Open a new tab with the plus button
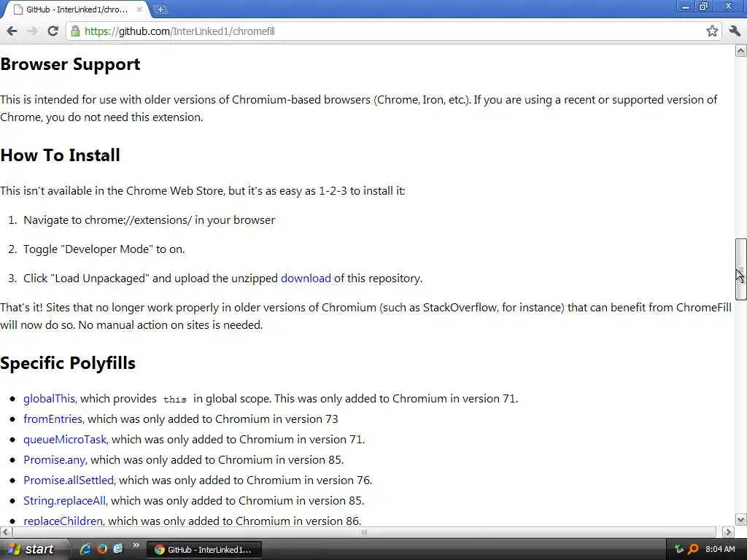The width and height of the screenshot is (747, 560). (x=160, y=9)
